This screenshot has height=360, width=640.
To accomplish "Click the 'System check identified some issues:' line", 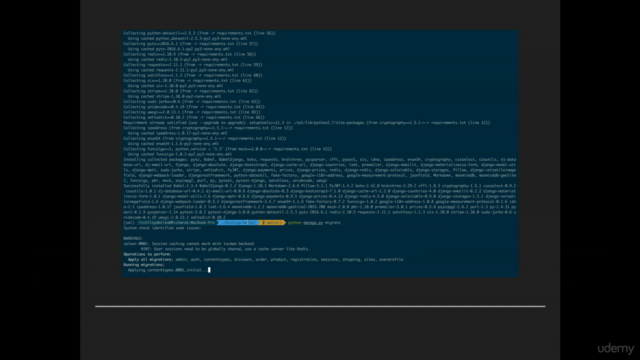I will click(x=162, y=228).
